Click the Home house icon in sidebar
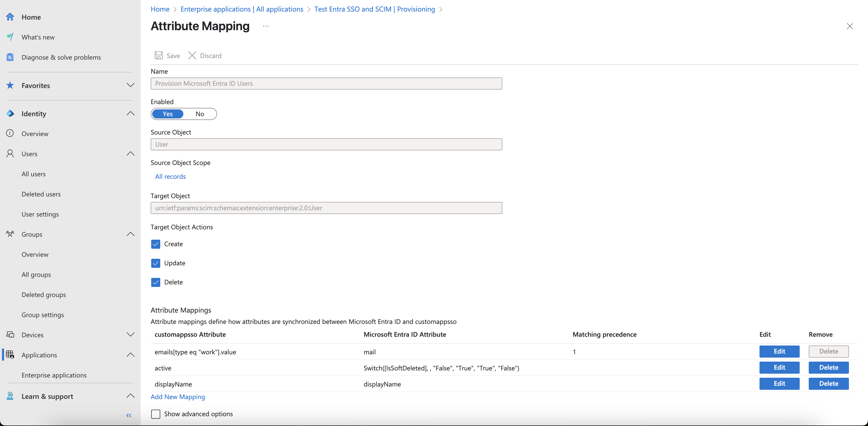 coord(10,17)
